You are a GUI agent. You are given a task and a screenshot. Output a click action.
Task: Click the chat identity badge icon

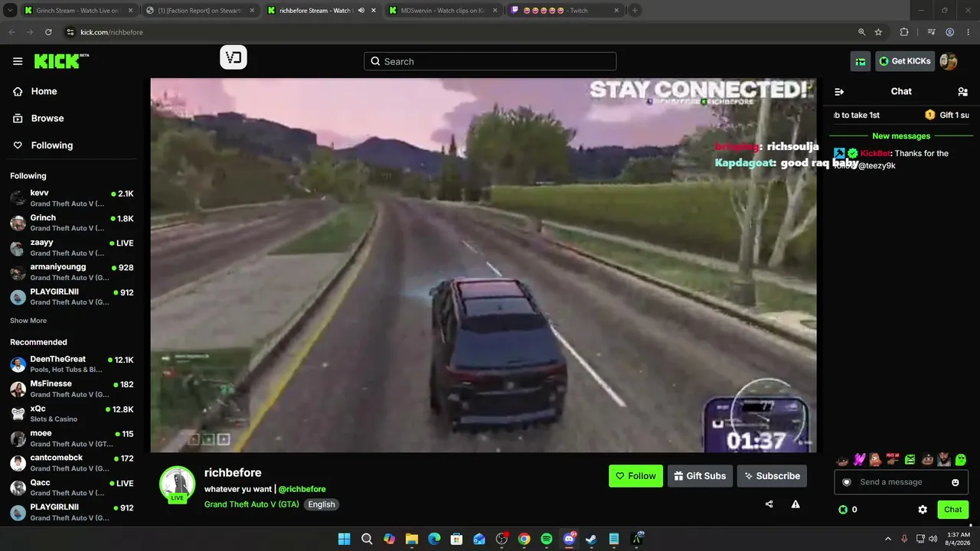pos(847,482)
